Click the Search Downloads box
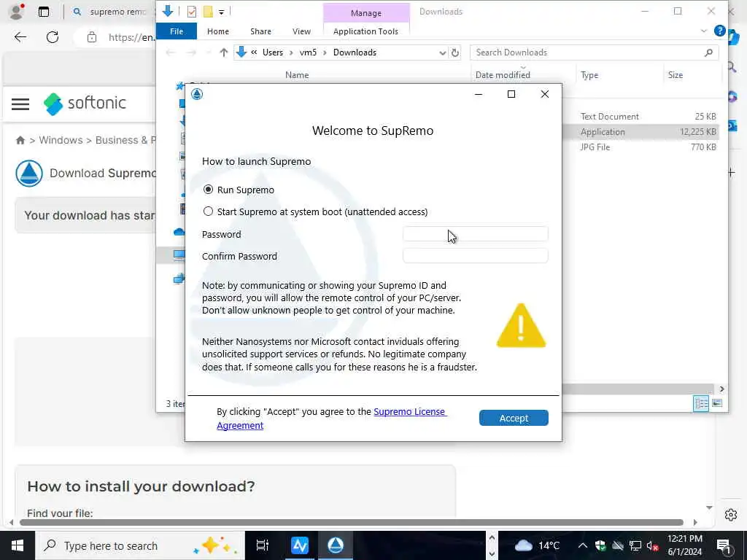The image size is (747, 560). [586, 52]
